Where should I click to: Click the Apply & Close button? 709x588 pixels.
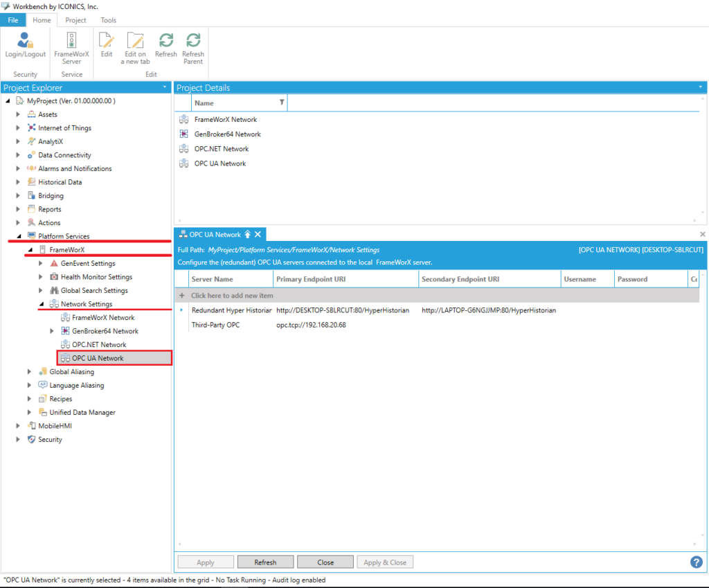[x=385, y=562]
